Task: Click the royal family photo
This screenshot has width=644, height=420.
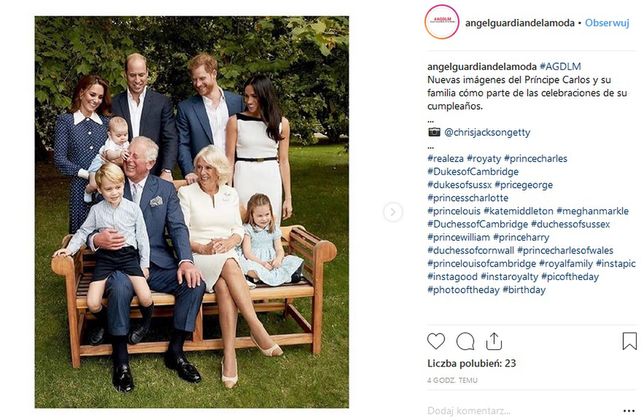Action: pos(192,212)
